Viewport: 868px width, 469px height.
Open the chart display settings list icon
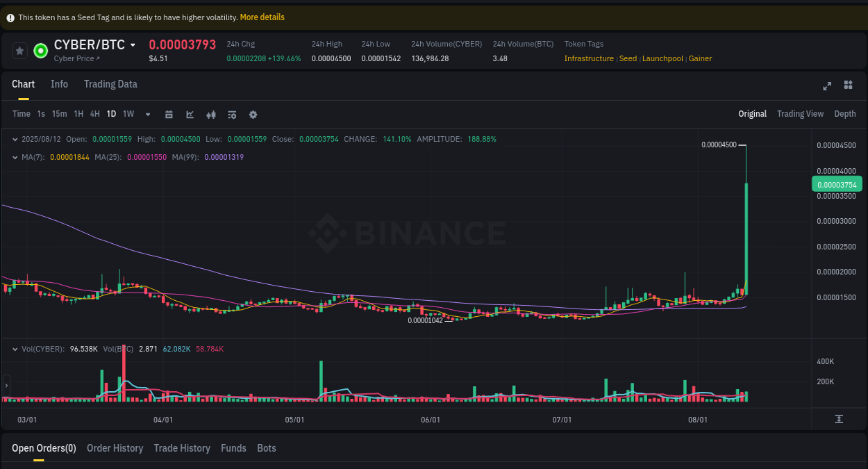[x=232, y=114]
